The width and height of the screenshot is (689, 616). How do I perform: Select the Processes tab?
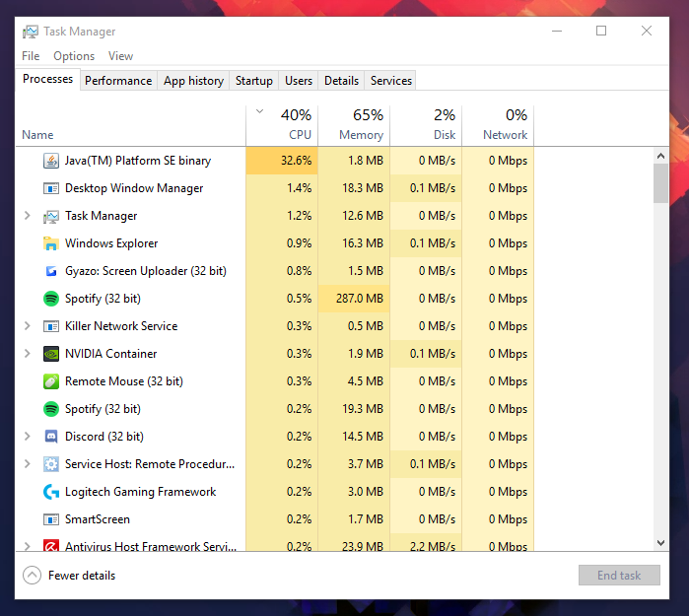pos(48,79)
